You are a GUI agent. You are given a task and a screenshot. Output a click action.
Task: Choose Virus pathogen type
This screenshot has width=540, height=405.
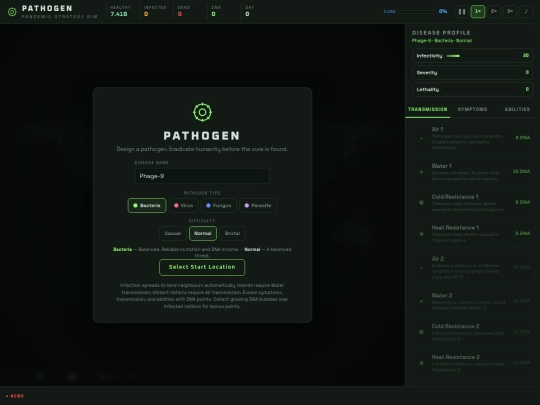(184, 206)
